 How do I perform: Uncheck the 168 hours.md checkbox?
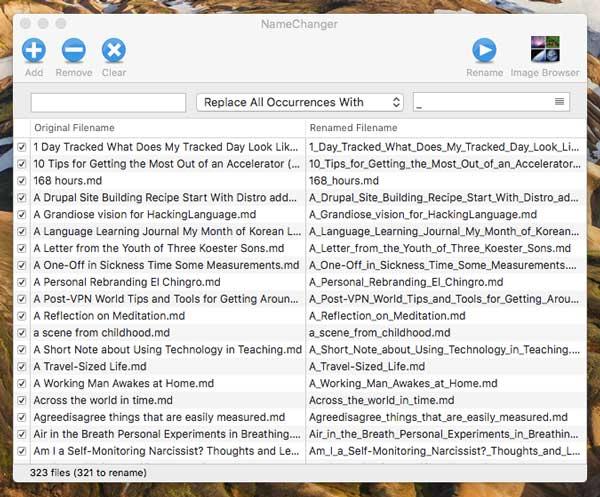click(22, 181)
